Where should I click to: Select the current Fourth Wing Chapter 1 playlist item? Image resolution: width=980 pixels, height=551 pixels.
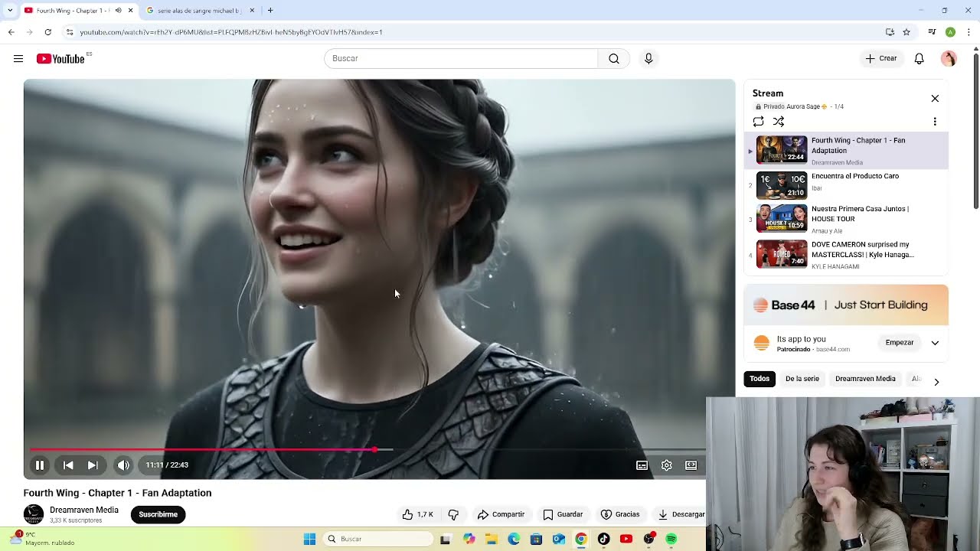coord(847,151)
